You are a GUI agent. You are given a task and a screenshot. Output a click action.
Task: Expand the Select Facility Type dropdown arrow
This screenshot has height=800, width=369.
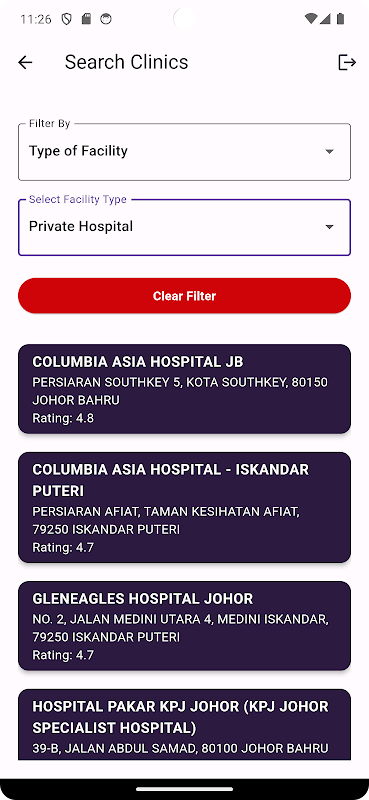click(330, 227)
